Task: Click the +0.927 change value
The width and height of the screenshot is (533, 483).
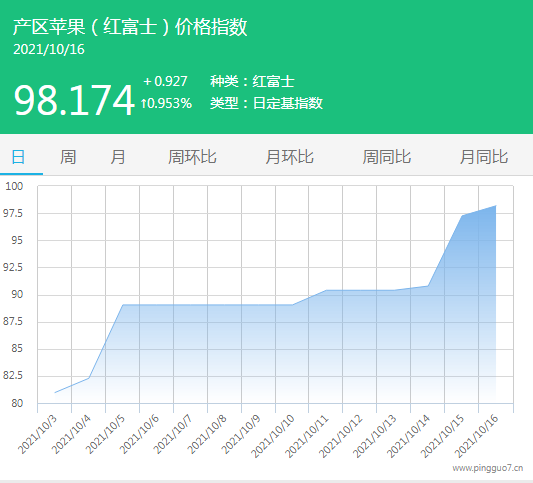Action: click(x=165, y=81)
